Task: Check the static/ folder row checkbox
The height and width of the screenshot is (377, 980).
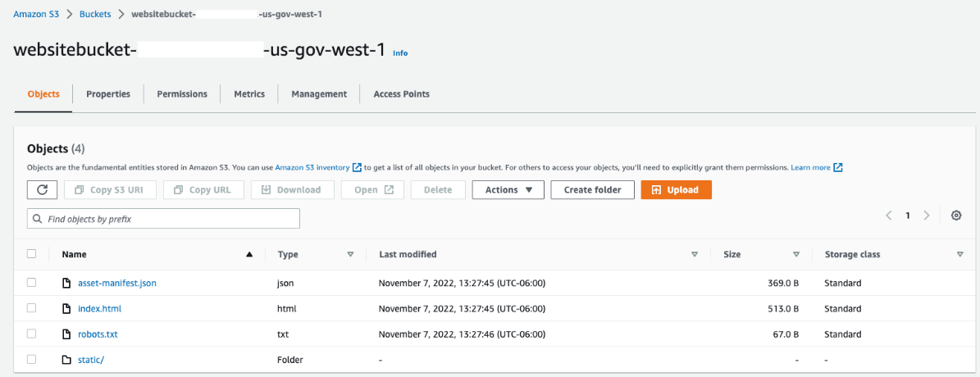Action: click(32, 360)
